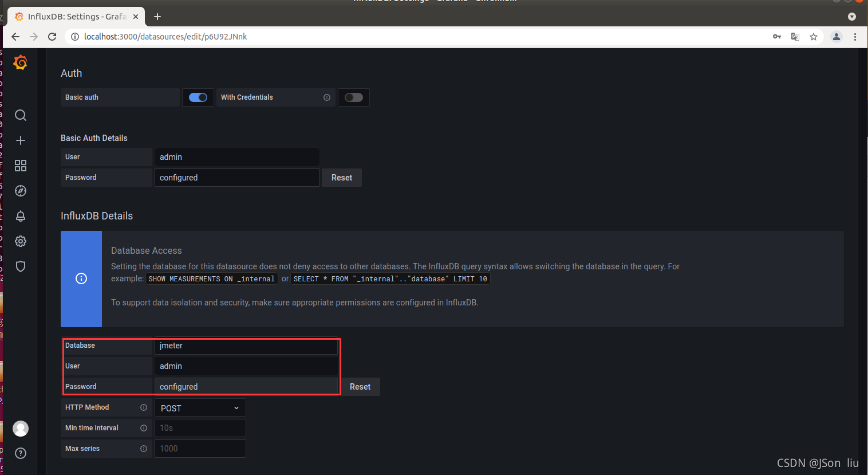The width and height of the screenshot is (868, 475).
Task: Open the saved passwords key icon
Action: pyautogui.click(x=777, y=37)
